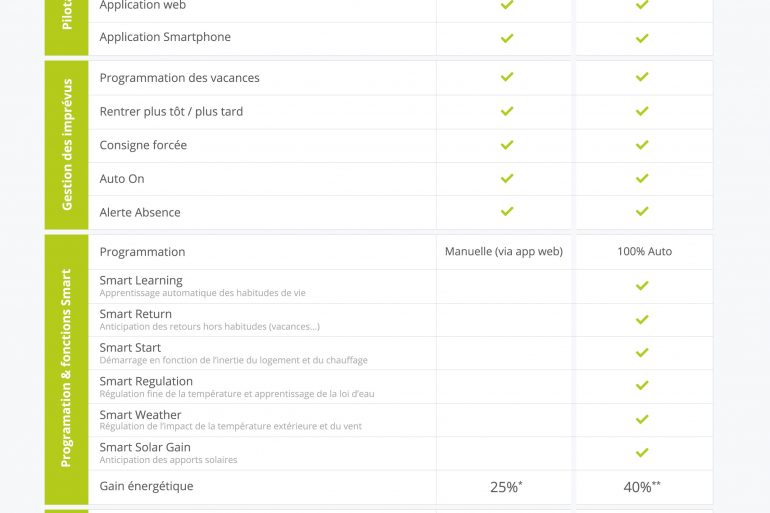Click the 100% Auto cell
The image size is (770, 513).
[x=644, y=251]
